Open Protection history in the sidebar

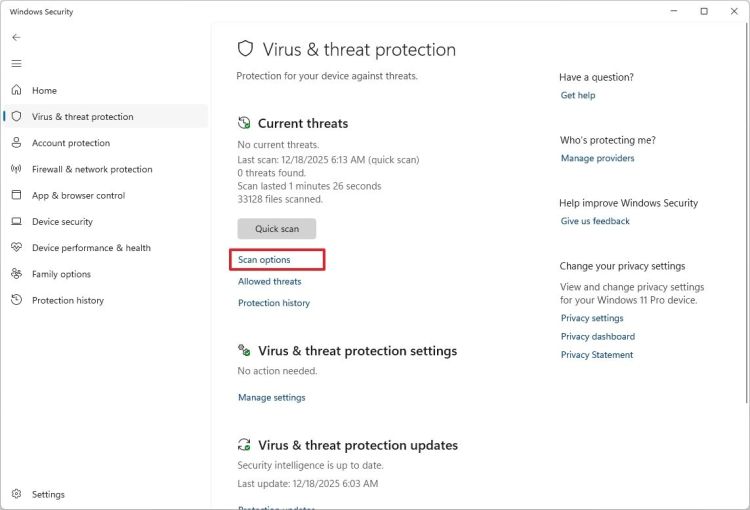point(67,300)
